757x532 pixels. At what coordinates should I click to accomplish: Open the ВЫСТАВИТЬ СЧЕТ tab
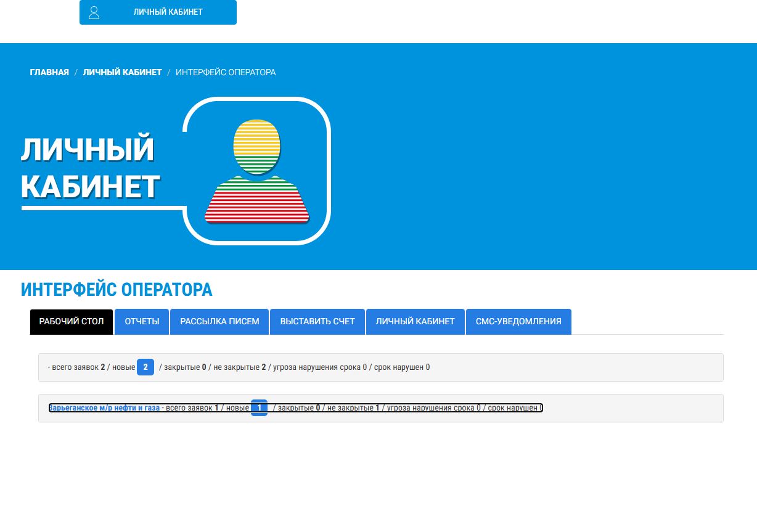click(x=317, y=322)
